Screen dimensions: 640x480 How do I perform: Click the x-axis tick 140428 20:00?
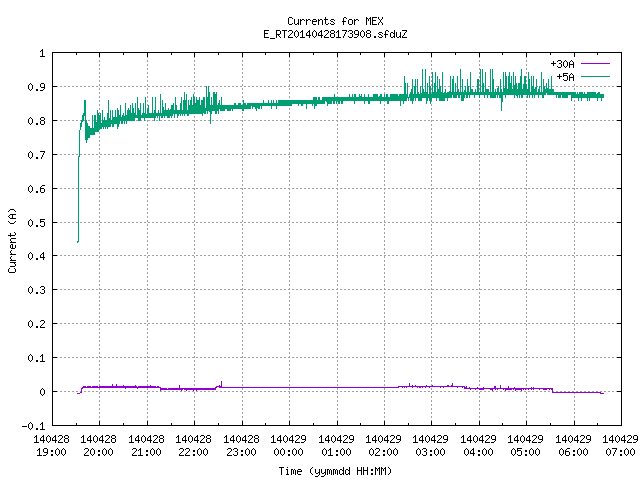pos(98,445)
